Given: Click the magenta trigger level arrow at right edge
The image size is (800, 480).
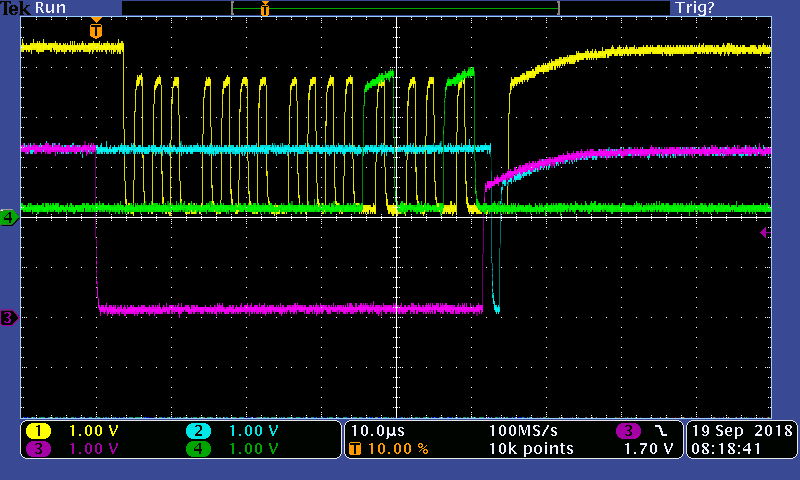Looking at the screenshot, I should pyautogui.click(x=765, y=233).
